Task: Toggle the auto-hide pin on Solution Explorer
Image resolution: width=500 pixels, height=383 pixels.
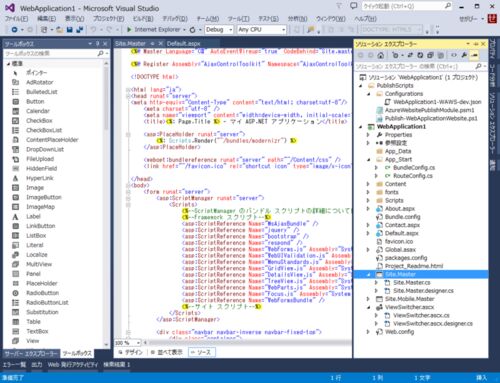Action: (476, 44)
